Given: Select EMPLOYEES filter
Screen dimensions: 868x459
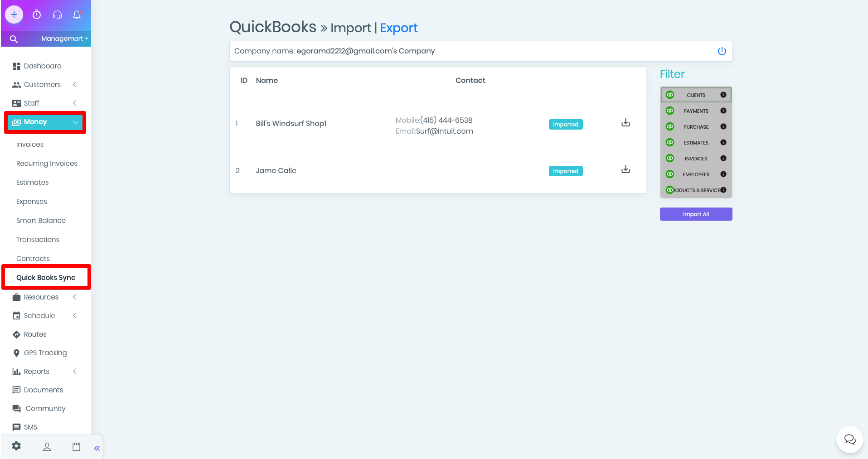Looking at the screenshot, I should tap(696, 174).
